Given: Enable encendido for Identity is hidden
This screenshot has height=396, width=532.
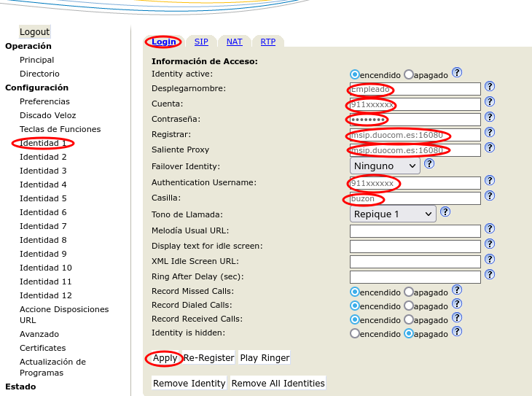Looking at the screenshot, I should click(x=355, y=333).
